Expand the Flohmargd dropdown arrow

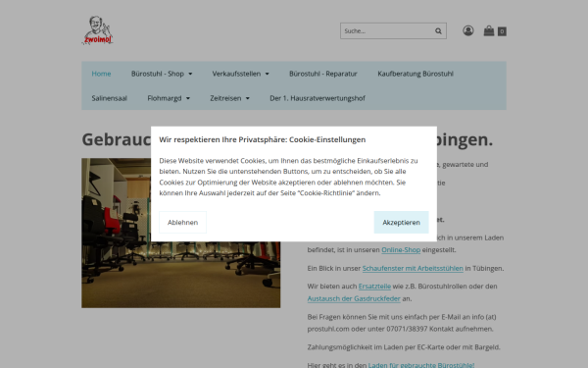(x=188, y=99)
